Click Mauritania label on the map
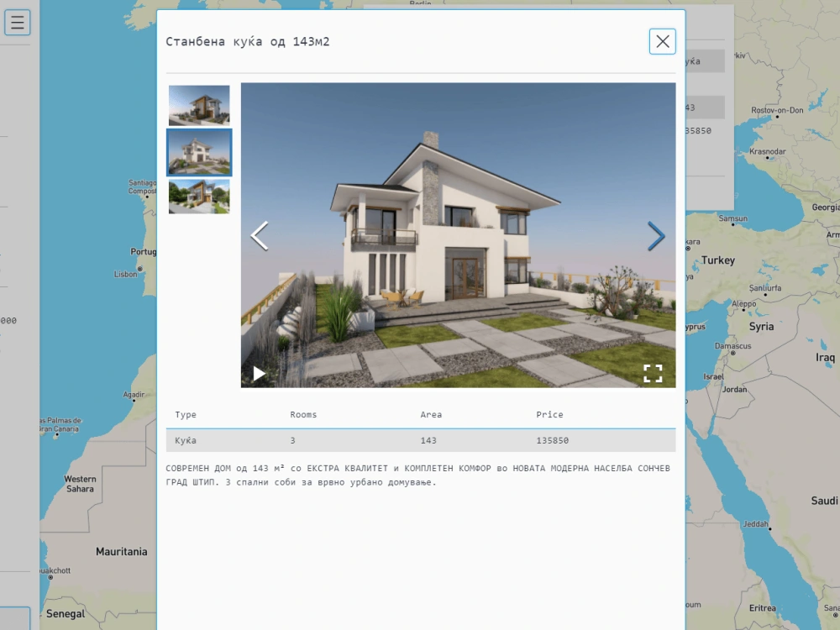840x630 pixels. [x=121, y=552]
